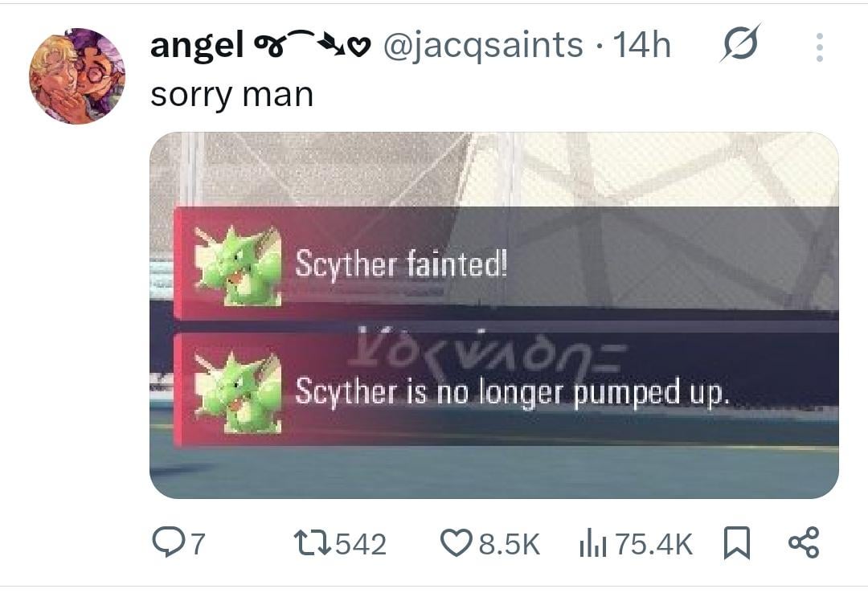Bookmark this tweet
868x593 pixels.
tap(737, 543)
